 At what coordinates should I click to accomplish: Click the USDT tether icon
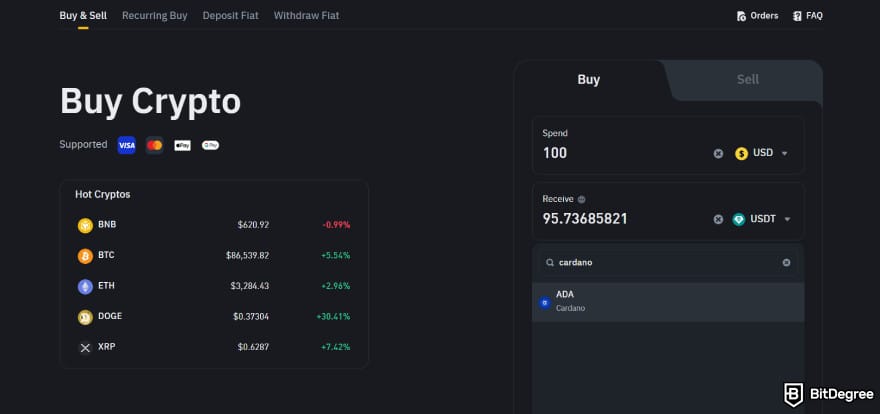[739, 219]
